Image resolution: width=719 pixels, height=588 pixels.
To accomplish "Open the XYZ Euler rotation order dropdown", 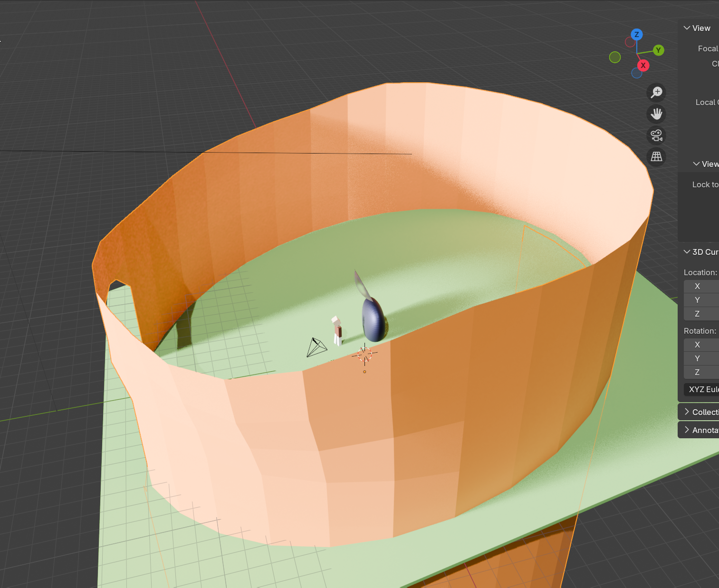I will click(702, 389).
